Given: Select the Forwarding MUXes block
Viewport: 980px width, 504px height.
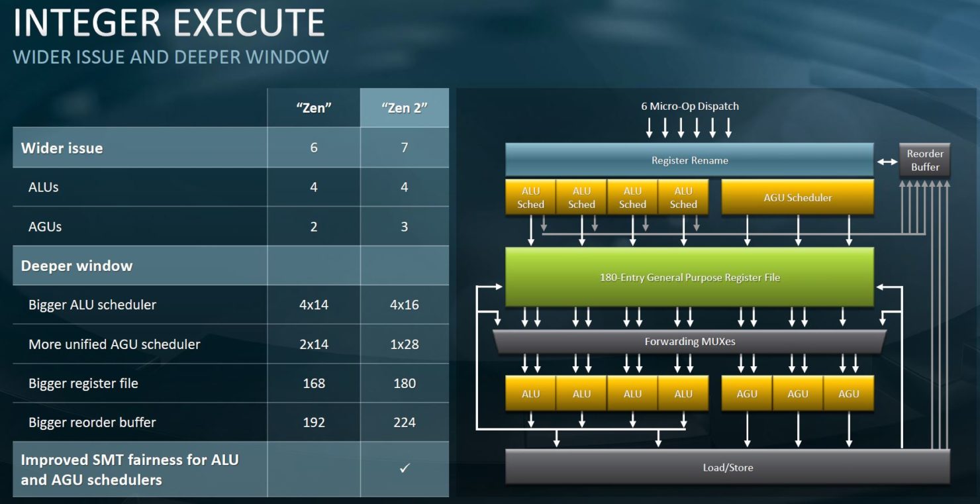Looking at the screenshot, I should click(689, 342).
